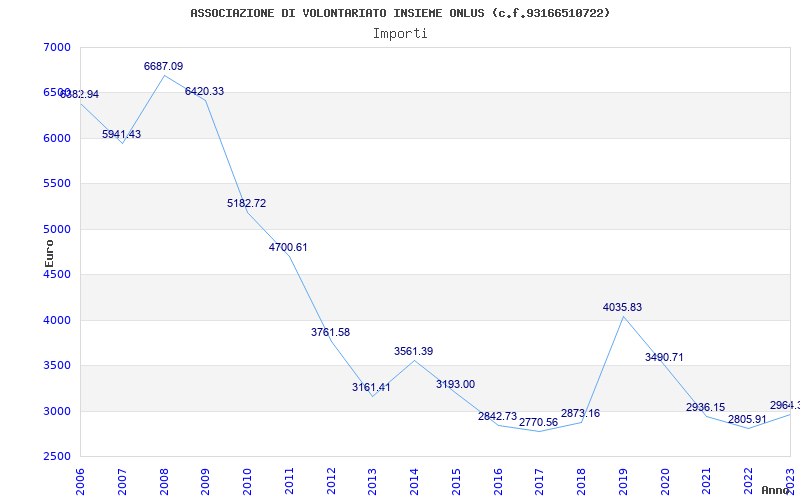Screen dimensions: 800x500
Task: Click the 2010 x-axis year label
Action: pyautogui.click(x=247, y=481)
